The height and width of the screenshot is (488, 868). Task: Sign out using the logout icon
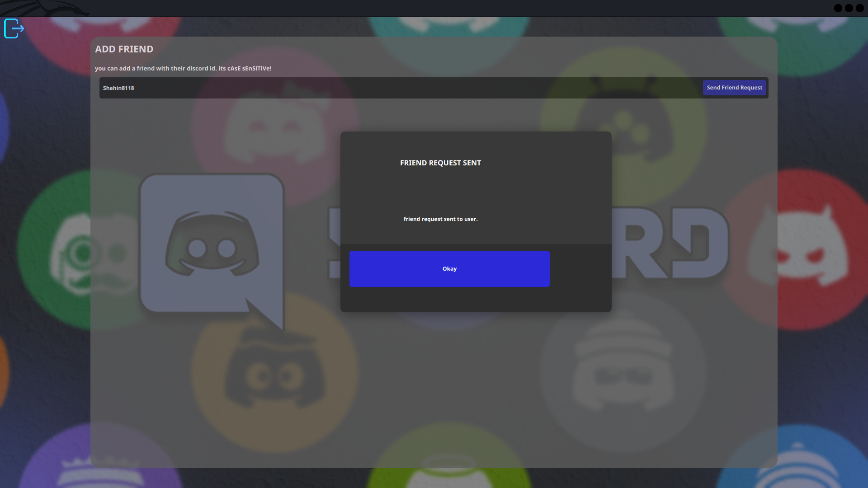point(14,28)
